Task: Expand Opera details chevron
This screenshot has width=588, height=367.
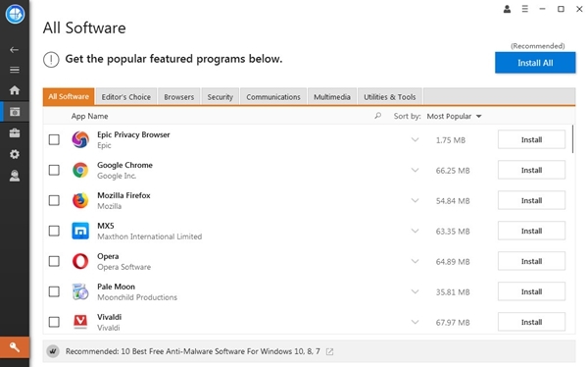Action: click(x=415, y=261)
